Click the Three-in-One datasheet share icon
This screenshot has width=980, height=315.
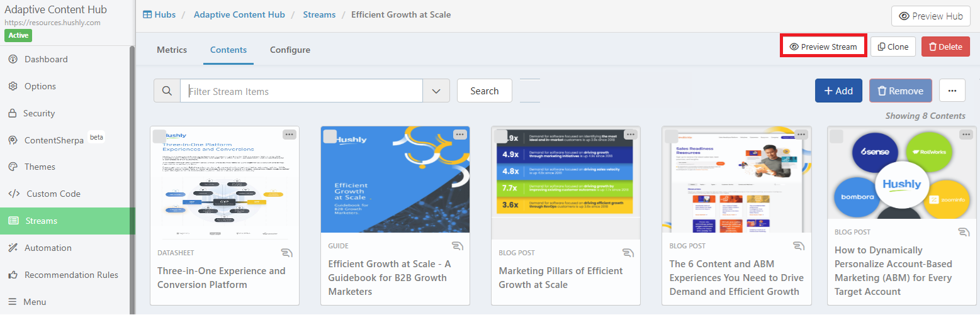pos(286,253)
